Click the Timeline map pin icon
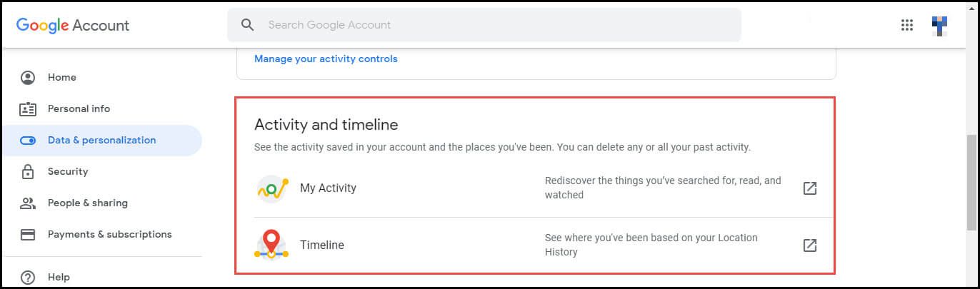Image resolution: width=980 pixels, height=289 pixels. [271, 244]
